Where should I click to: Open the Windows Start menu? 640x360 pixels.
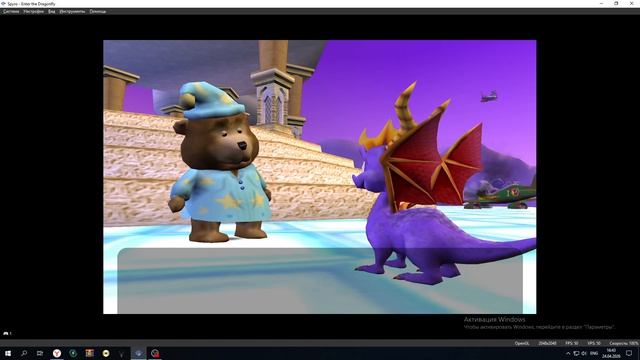(x=8, y=353)
